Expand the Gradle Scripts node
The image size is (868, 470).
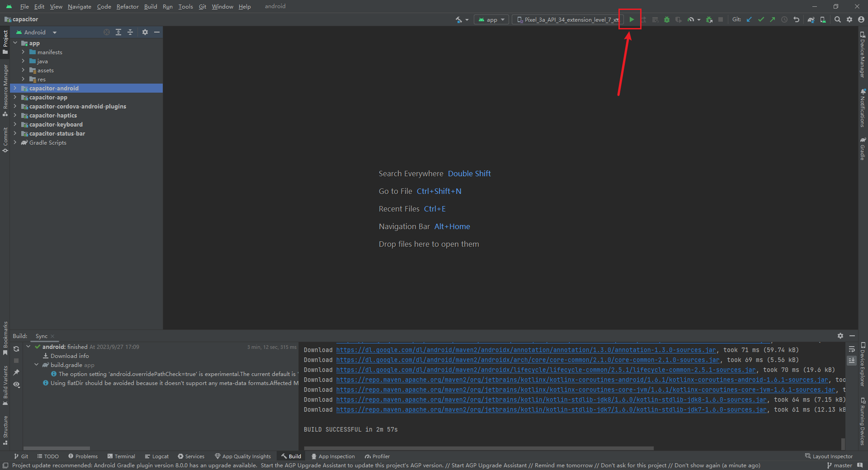[15, 142]
